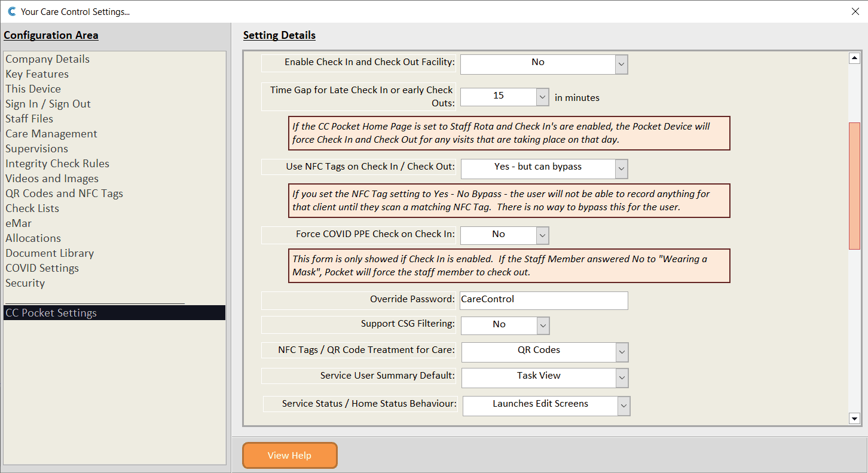Click the 'QR Codes' value text
Image resolution: width=868 pixels, height=473 pixels.
(x=539, y=350)
